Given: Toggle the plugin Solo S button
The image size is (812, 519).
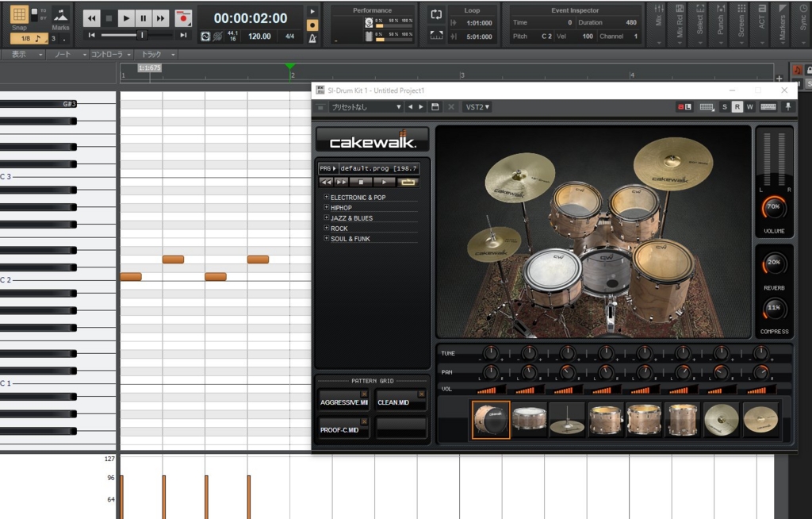Looking at the screenshot, I should click(x=725, y=107).
